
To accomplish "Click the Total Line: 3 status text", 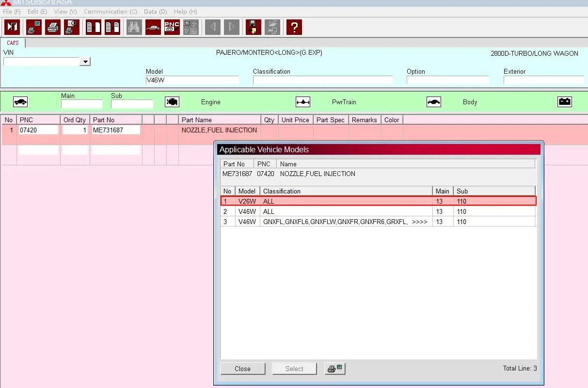I will click(520, 369).
